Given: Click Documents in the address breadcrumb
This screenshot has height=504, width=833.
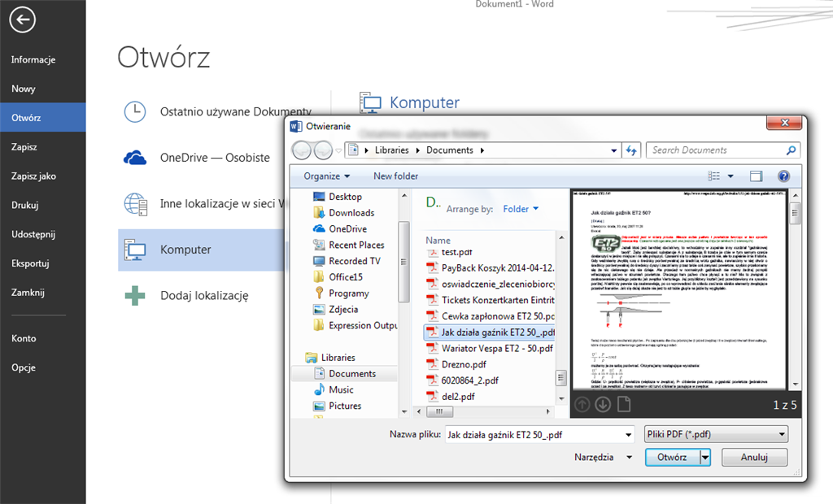Looking at the screenshot, I should [x=449, y=150].
